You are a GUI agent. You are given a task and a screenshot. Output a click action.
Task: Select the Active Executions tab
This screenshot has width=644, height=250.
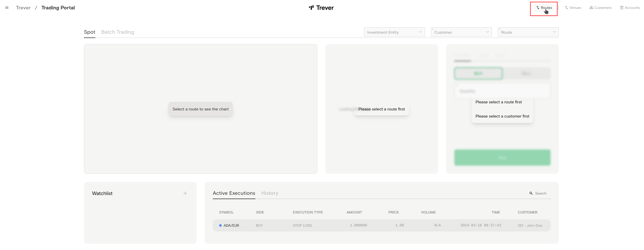[x=234, y=193]
